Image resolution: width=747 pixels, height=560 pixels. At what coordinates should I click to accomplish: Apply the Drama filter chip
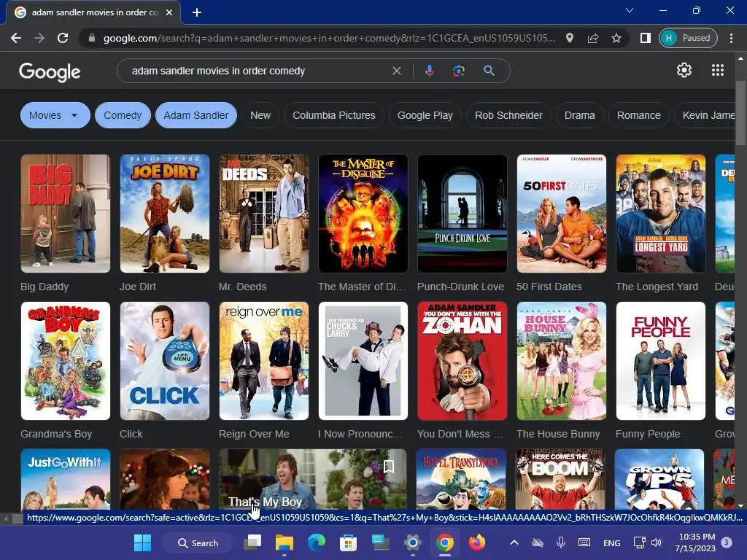click(580, 115)
